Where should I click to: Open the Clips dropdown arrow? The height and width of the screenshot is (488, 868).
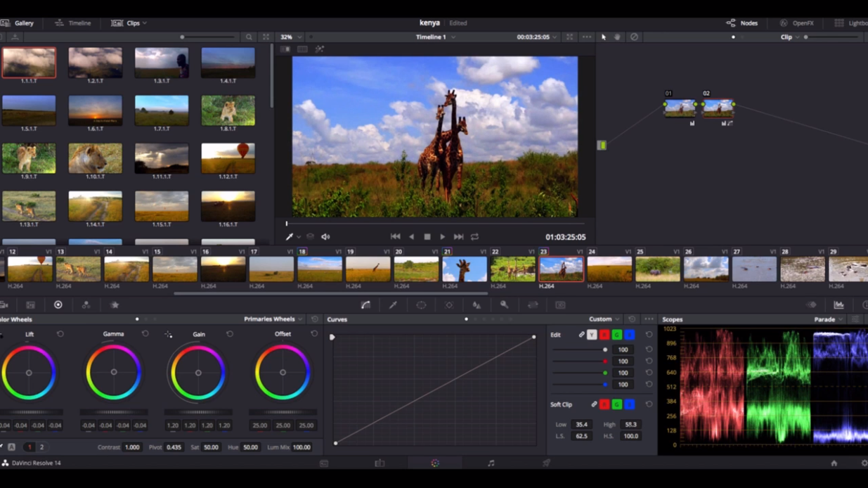pyautogui.click(x=145, y=23)
